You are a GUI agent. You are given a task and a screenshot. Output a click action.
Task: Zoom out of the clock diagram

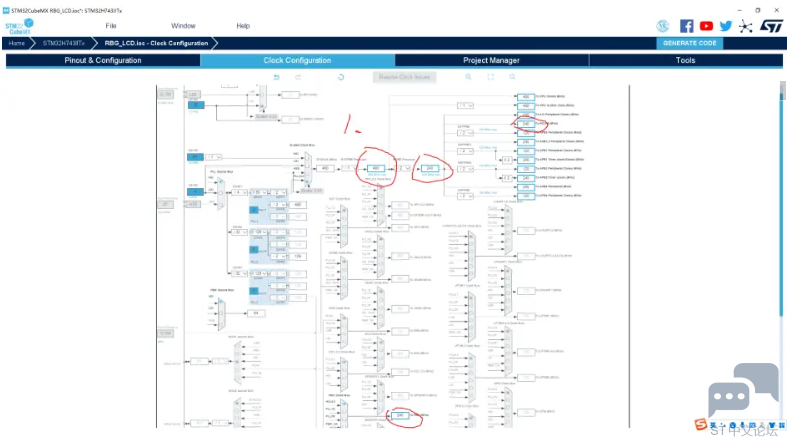point(512,77)
